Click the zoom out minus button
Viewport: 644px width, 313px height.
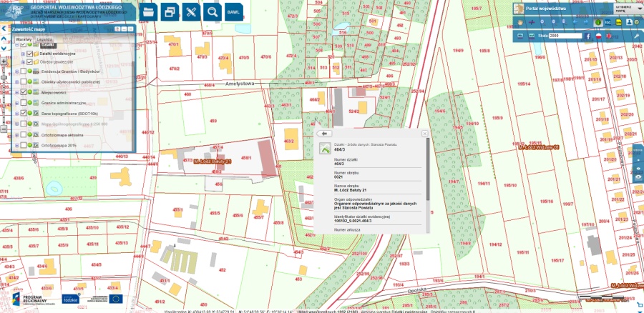4,129
